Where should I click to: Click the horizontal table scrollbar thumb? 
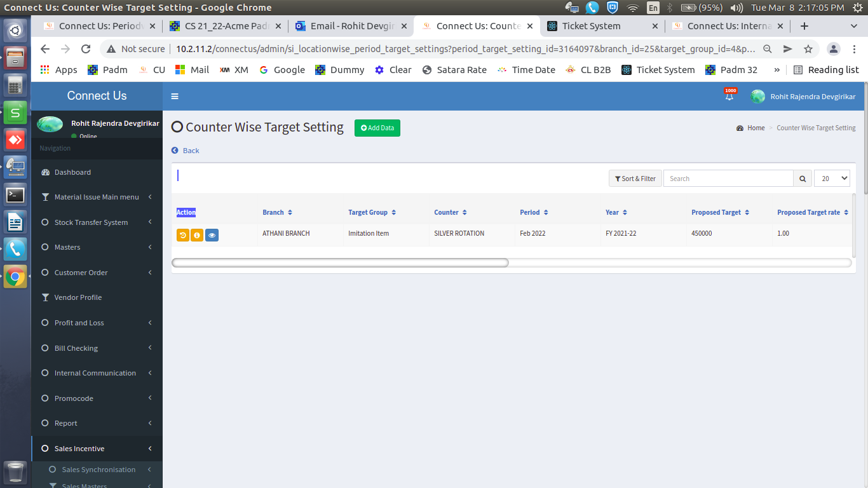click(x=340, y=262)
